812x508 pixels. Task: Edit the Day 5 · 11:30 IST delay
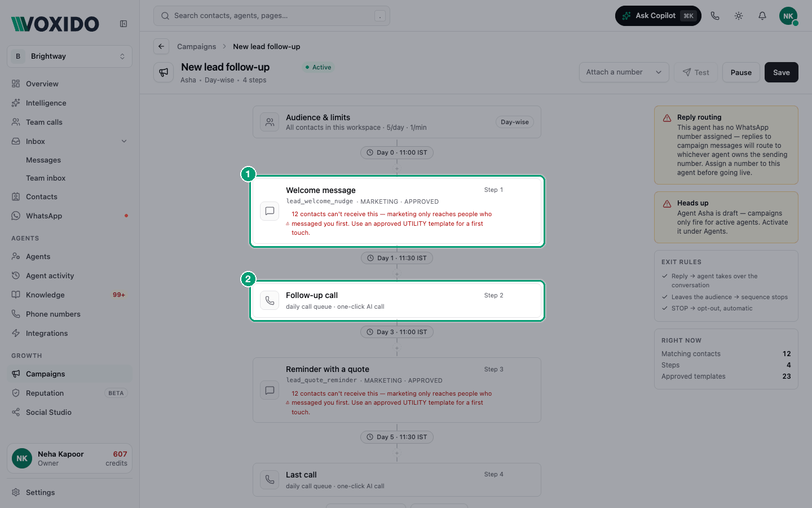[397, 437]
